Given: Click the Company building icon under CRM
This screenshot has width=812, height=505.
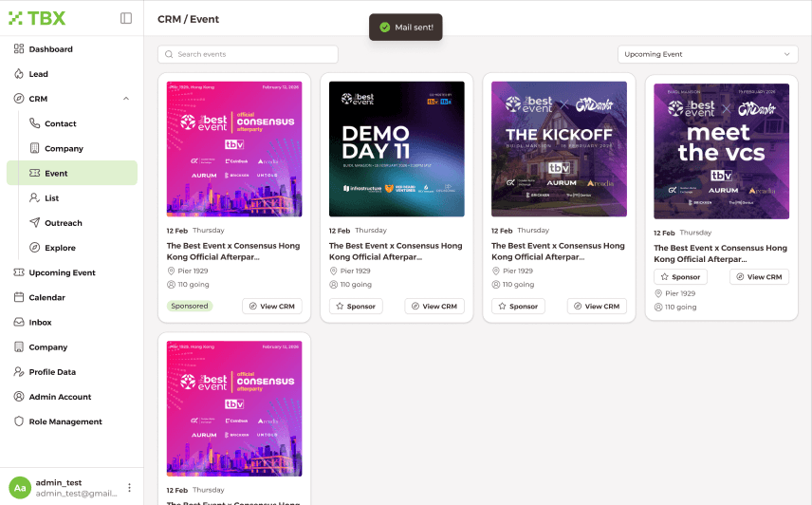Looking at the screenshot, I should 35,148.
